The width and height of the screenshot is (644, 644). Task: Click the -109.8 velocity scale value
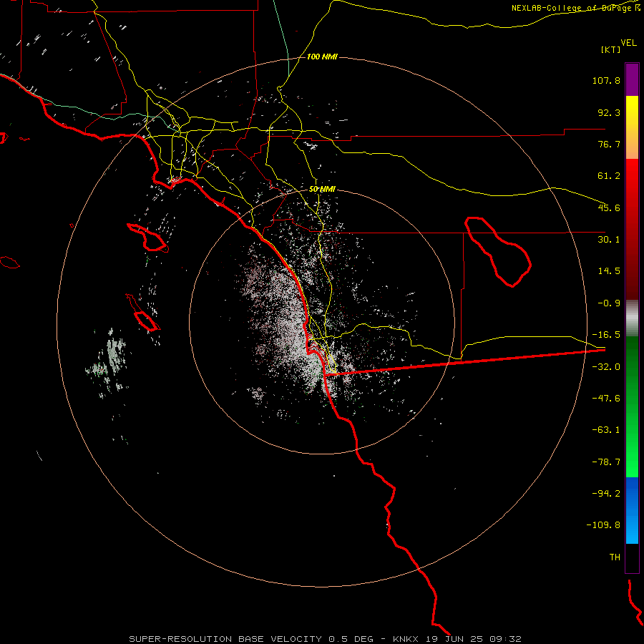tap(603, 525)
